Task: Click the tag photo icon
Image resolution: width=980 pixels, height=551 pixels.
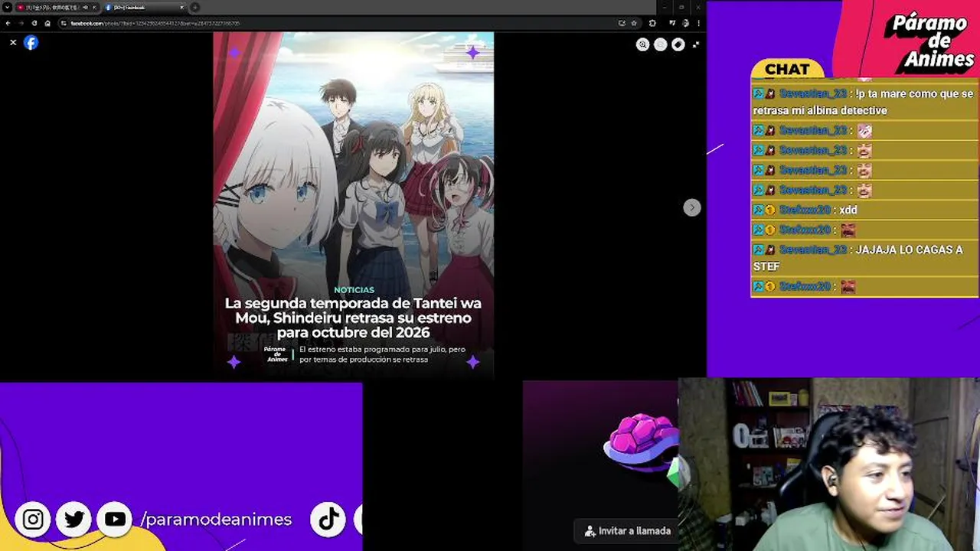Action: tap(678, 44)
